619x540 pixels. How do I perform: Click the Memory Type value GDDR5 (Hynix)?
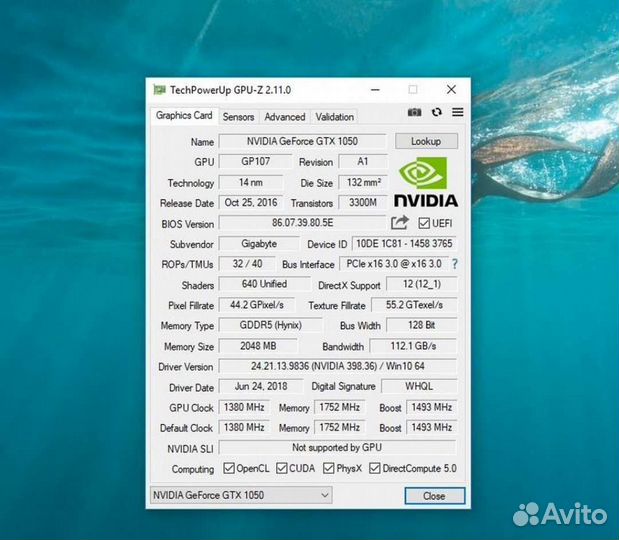(x=270, y=325)
